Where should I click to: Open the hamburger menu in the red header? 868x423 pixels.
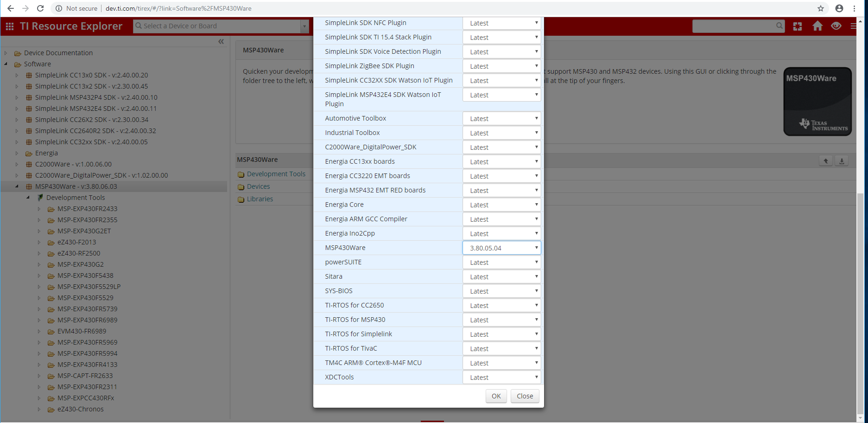pos(854,26)
